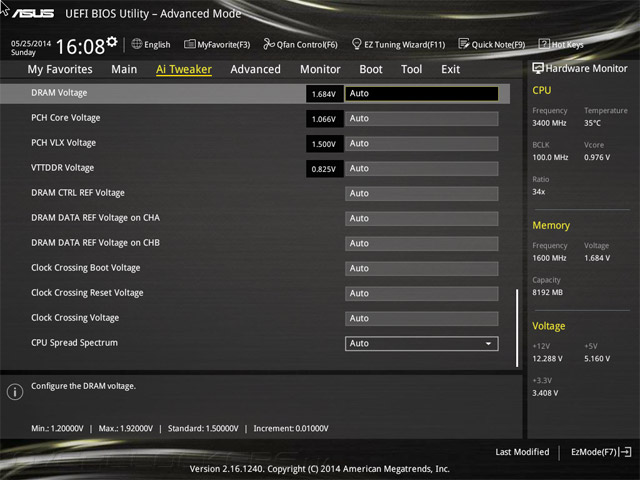
Task: Launch EZ Tuning Wizard bulb icon
Action: (x=356, y=44)
